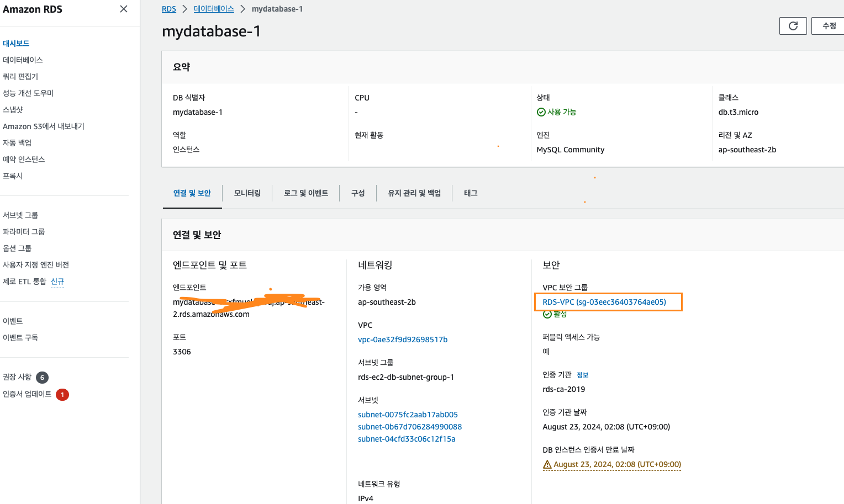This screenshot has width=844, height=504.
Task: Click the 권장 사항 count badge 6
Action: (x=42, y=378)
